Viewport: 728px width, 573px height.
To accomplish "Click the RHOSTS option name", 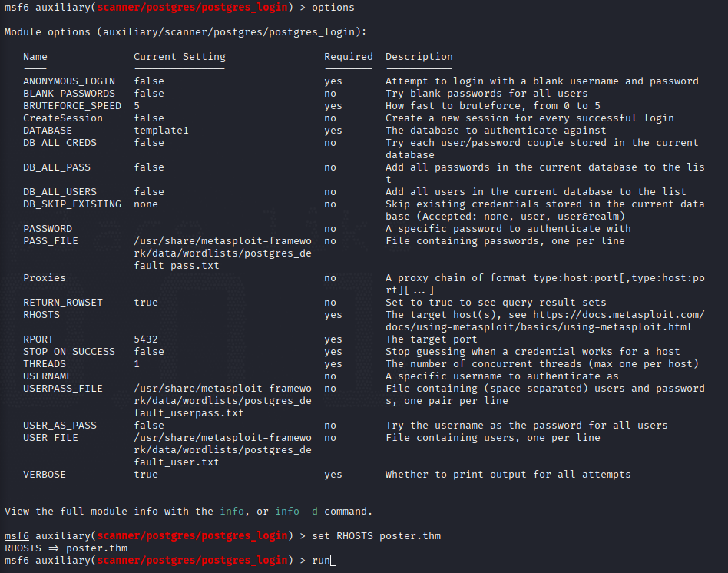I will [x=41, y=315].
